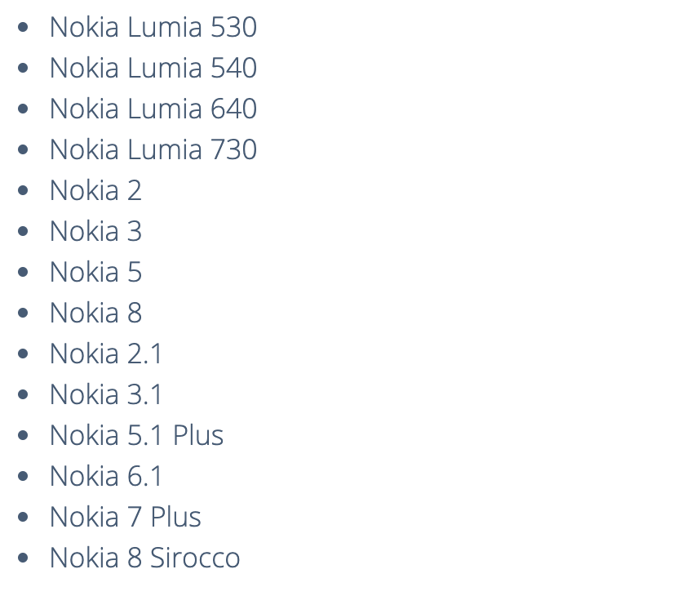This screenshot has height=596, width=700.
Task: Click the bullet beside Nokia Lumia 530
Action: point(23,27)
